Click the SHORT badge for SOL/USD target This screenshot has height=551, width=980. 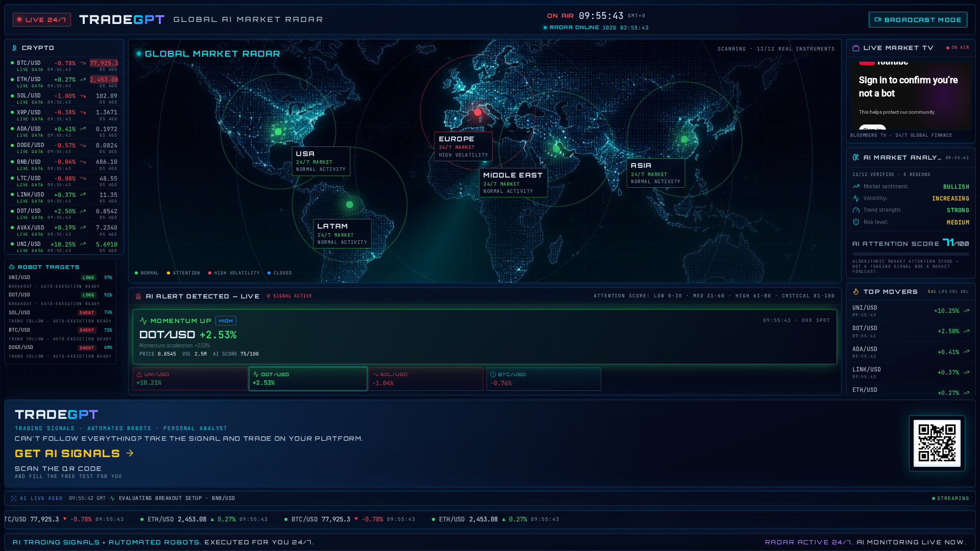coord(87,313)
